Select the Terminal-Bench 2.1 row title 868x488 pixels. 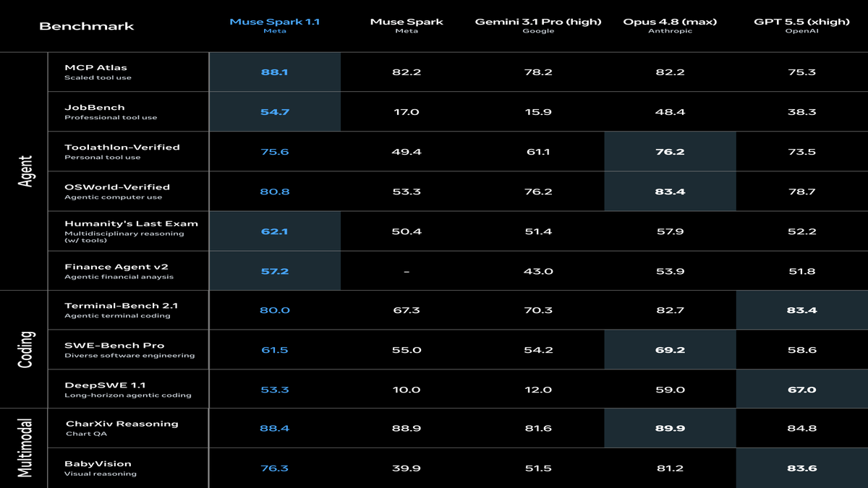[x=122, y=305]
